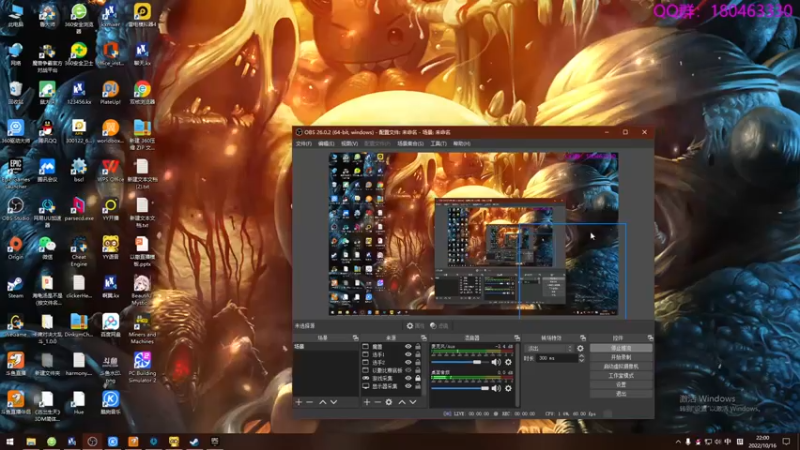Toggle visibility eye of 选手1 source
800x450 pixels.
pos(408,355)
